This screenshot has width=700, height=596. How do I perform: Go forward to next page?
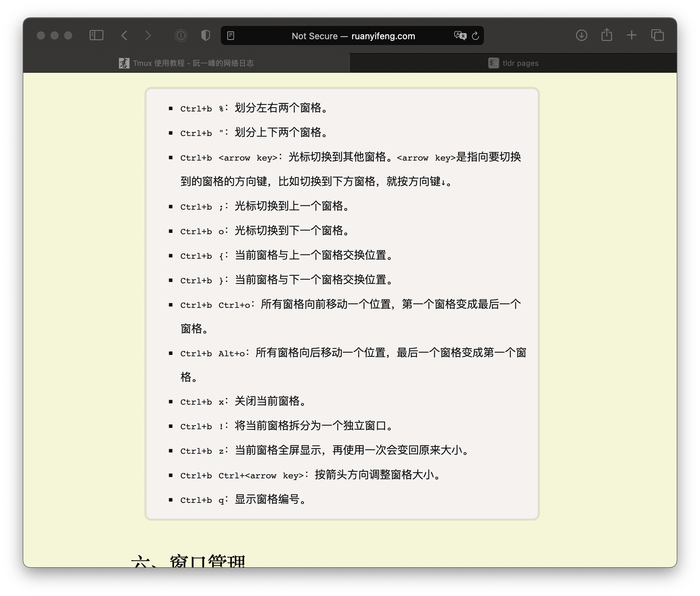tap(148, 35)
